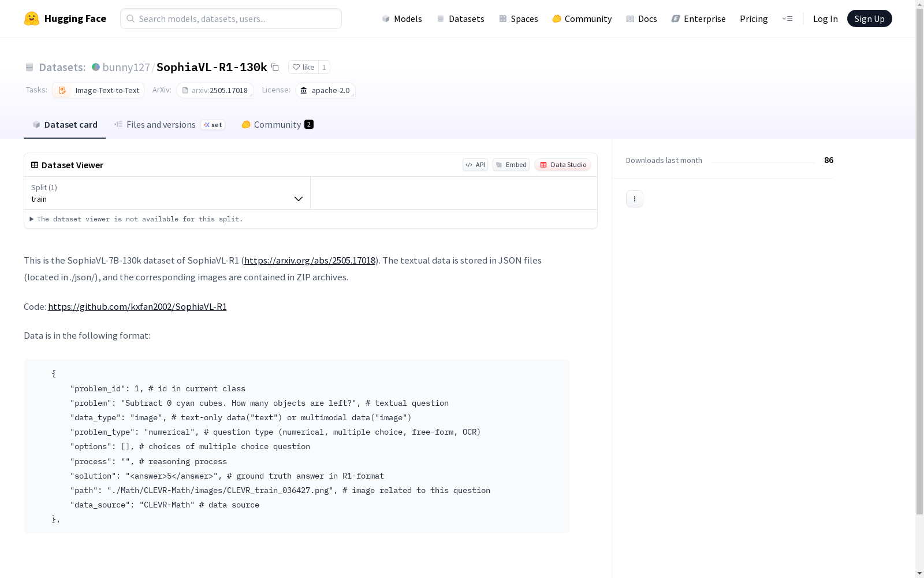Screen dimensions: 924x578
Task: Click the like button
Action: [303, 67]
